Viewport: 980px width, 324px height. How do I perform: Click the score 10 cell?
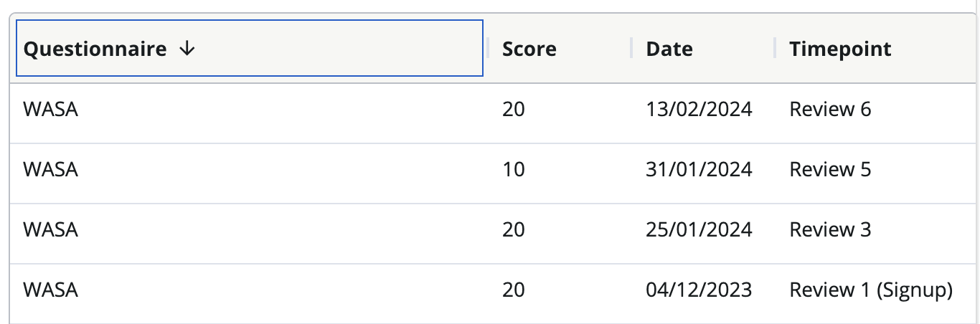coord(514,170)
